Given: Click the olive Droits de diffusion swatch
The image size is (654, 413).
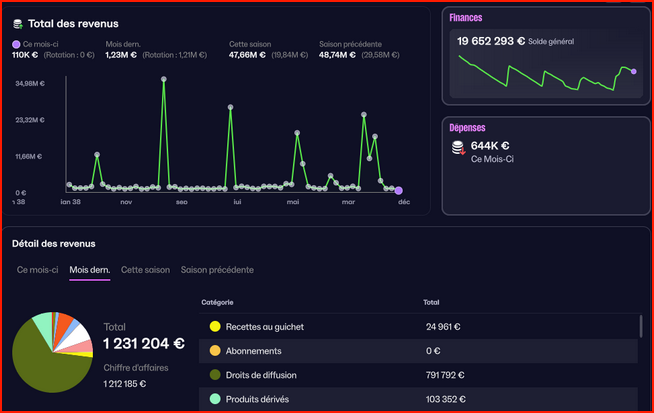Looking at the screenshot, I should click(x=214, y=375).
